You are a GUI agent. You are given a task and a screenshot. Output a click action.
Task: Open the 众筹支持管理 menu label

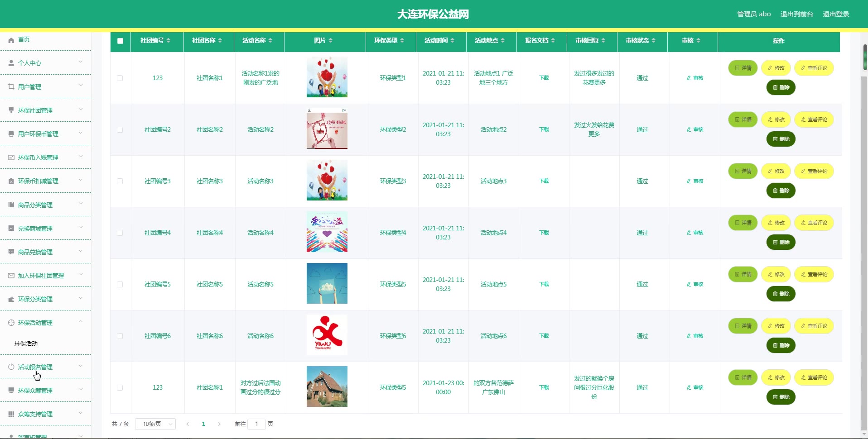[35, 414]
